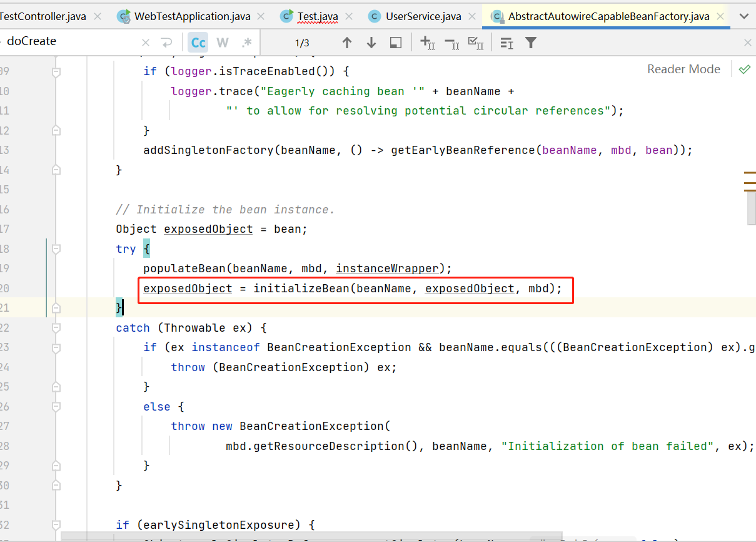Click the new line search icon

click(166, 43)
